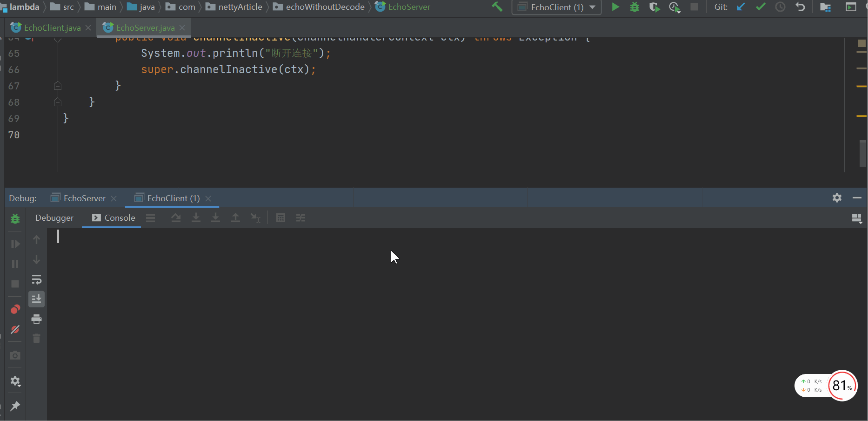Rollback changes with the undo arrow
The image size is (868, 421).
click(x=800, y=7)
